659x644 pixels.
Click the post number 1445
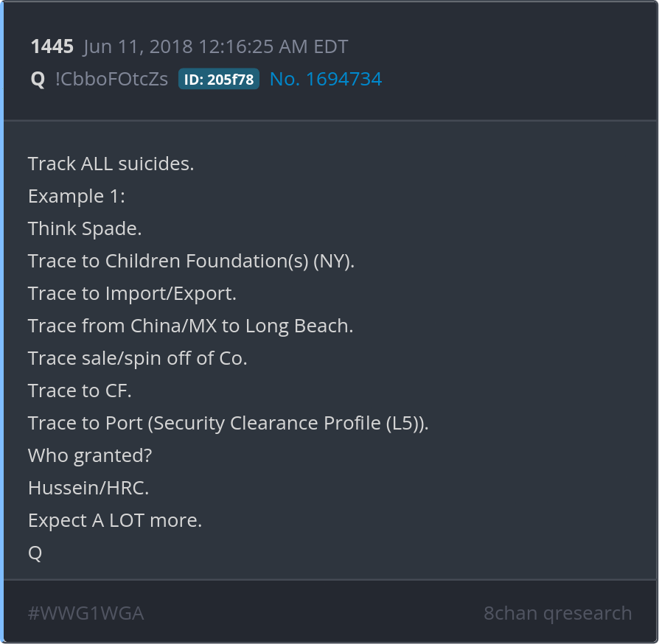pos(52,47)
